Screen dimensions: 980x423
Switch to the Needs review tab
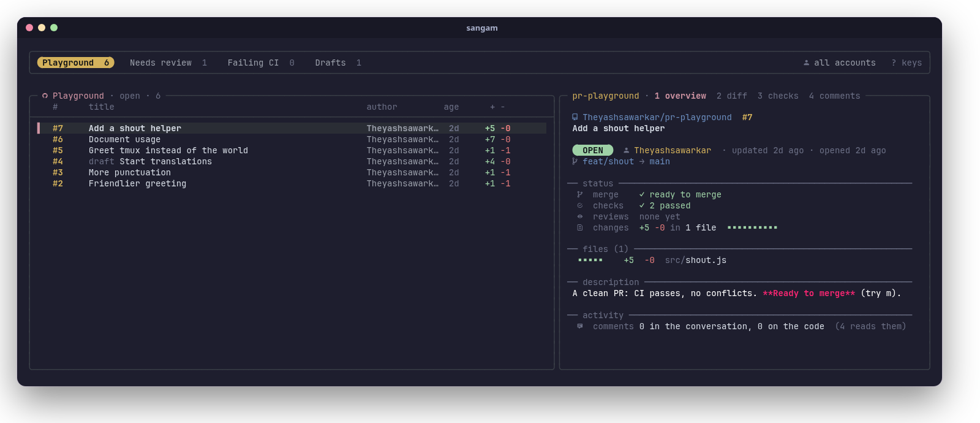(168, 63)
